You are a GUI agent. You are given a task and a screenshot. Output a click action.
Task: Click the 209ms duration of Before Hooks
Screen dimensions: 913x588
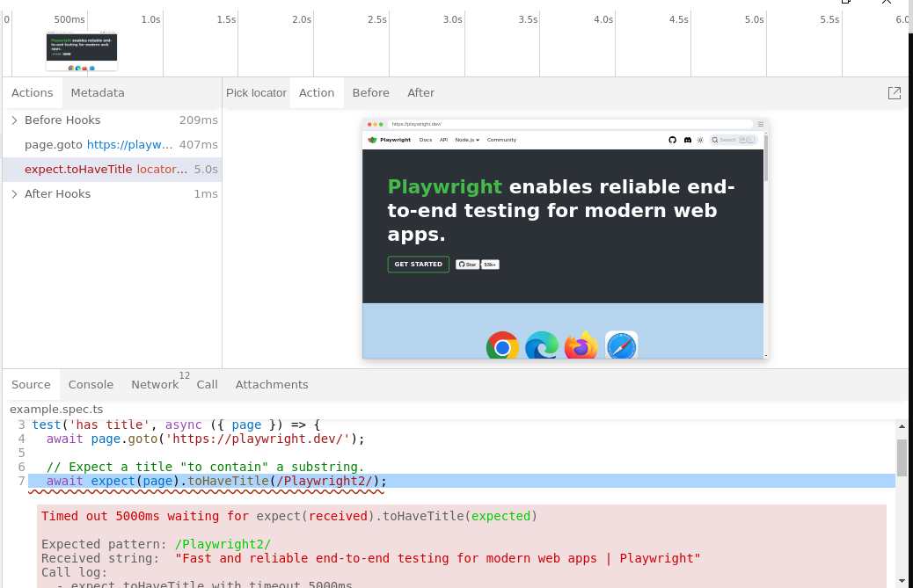199,120
